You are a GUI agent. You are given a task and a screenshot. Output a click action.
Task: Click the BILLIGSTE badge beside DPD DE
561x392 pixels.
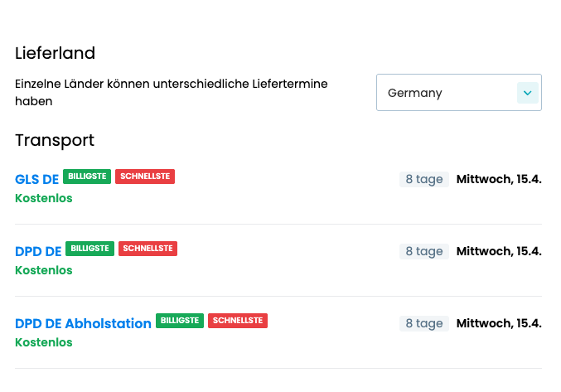(89, 249)
